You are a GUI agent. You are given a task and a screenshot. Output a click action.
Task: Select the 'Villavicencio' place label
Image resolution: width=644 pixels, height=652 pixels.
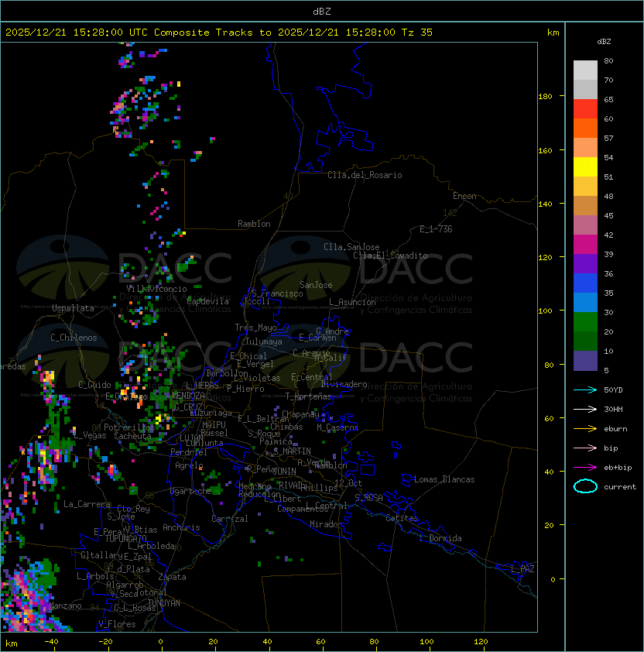pyautogui.click(x=156, y=289)
